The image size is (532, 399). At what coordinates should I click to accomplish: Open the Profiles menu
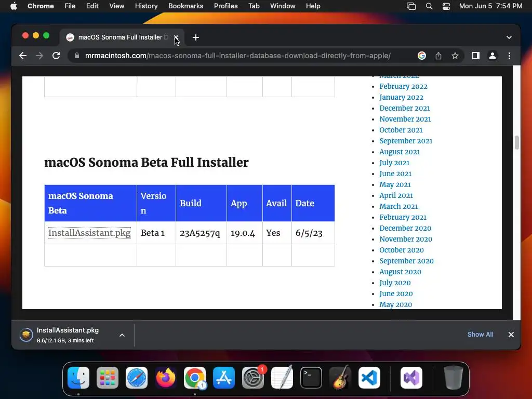click(x=225, y=6)
